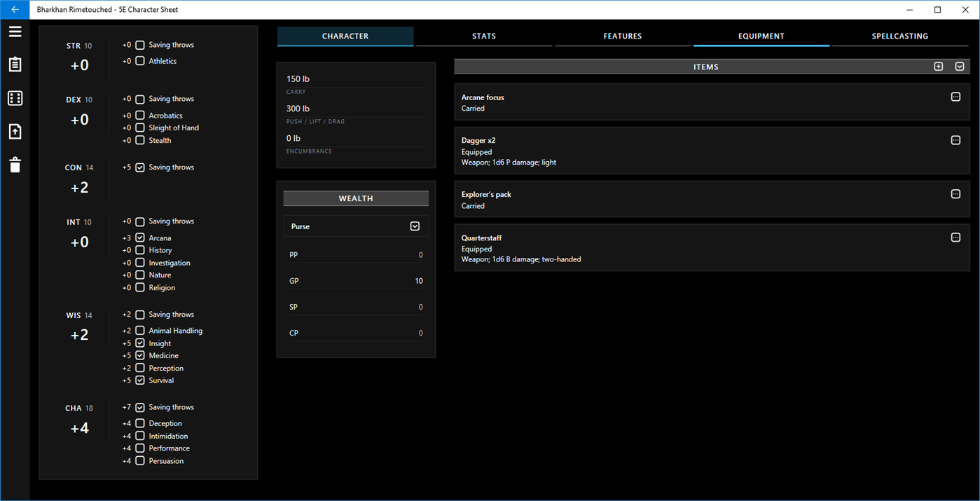Uncheck Medicine proficiency box
The image size is (980, 501).
pyautogui.click(x=140, y=355)
